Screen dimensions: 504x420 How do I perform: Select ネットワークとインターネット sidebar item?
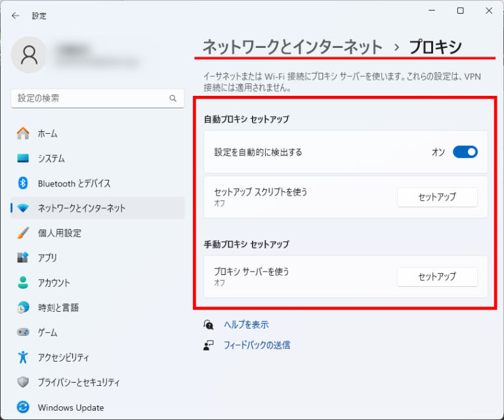(98, 208)
